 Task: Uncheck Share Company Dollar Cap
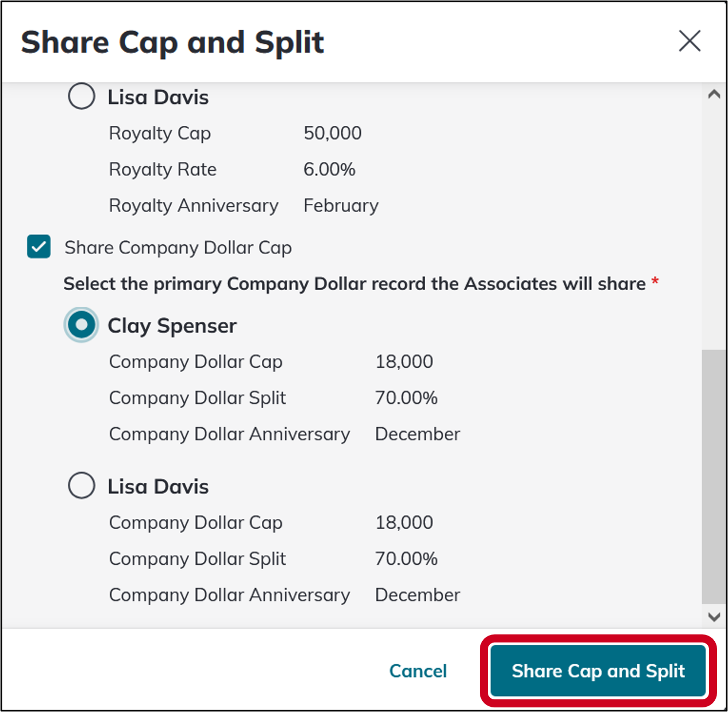tap(38, 247)
